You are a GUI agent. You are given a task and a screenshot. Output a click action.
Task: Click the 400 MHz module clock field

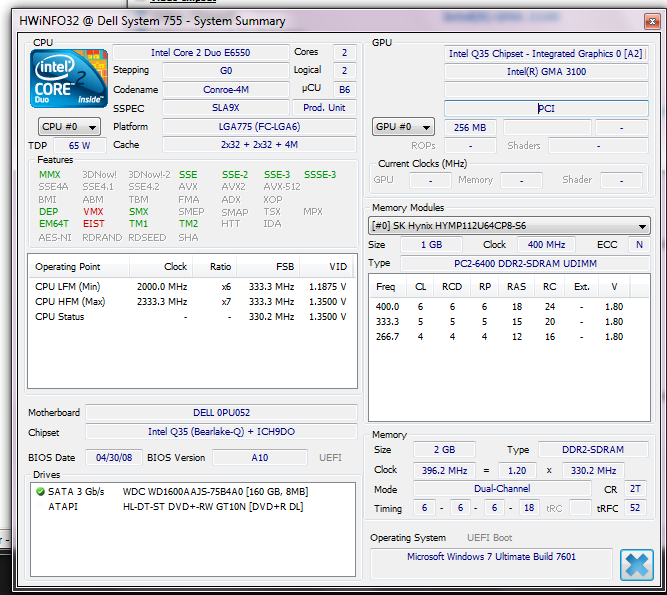click(546, 245)
